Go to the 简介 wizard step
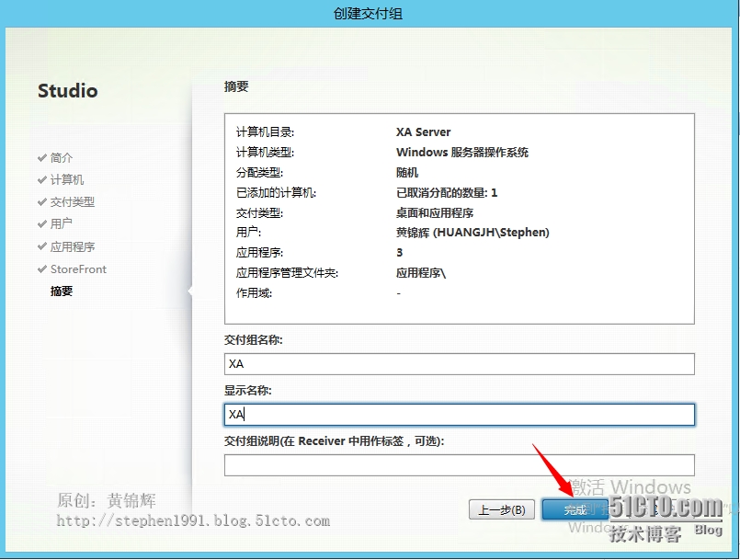 click(62, 158)
